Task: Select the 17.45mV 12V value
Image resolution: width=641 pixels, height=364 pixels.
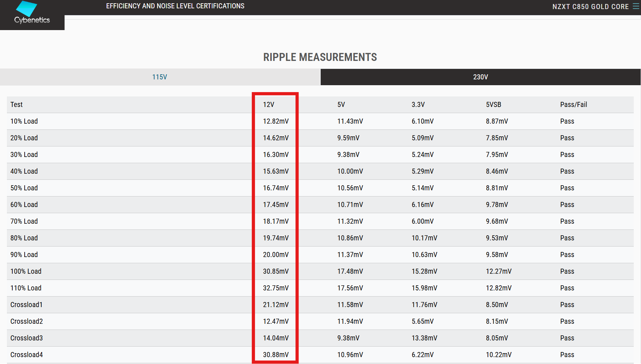Action: 276,204
